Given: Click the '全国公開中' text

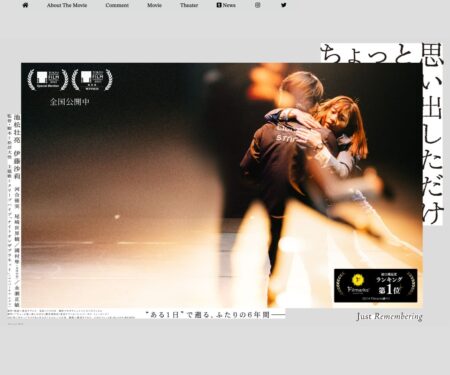Looking at the screenshot, I should (70, 102).
